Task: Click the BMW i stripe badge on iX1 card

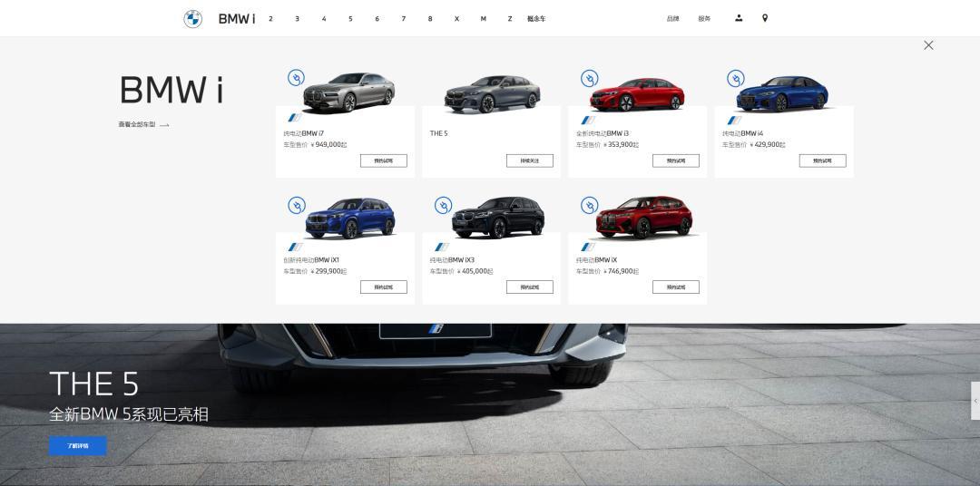Action: (x=295, y=247)
